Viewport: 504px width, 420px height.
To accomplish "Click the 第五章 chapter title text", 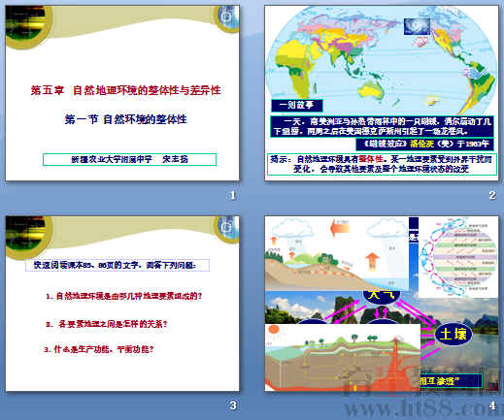I will coord(125,90).
